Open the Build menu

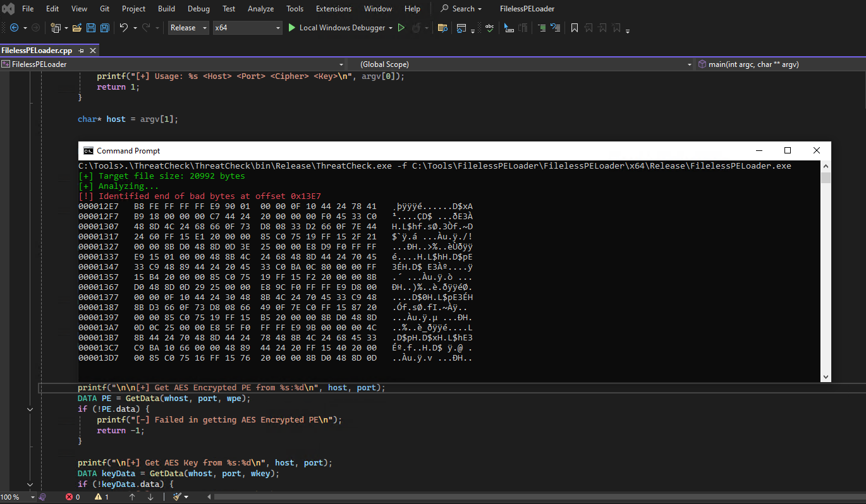(x=167, y=9)
